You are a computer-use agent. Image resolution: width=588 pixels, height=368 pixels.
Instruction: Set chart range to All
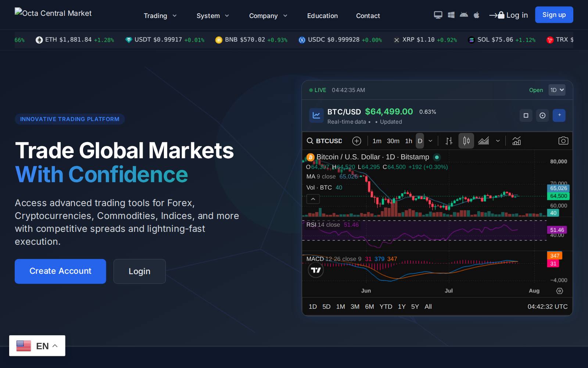tap(428, 307)
